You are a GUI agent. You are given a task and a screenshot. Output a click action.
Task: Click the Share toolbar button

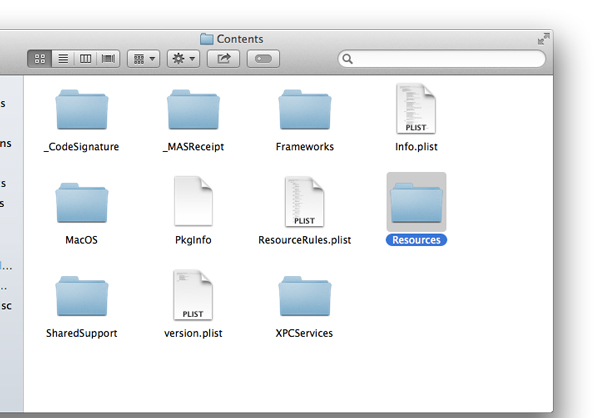tap(223, 59)
